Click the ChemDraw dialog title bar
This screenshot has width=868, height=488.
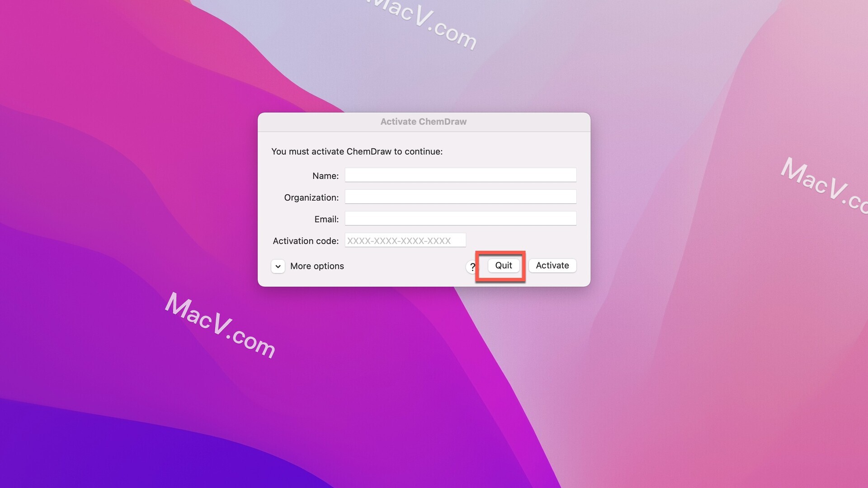point(423,122)
